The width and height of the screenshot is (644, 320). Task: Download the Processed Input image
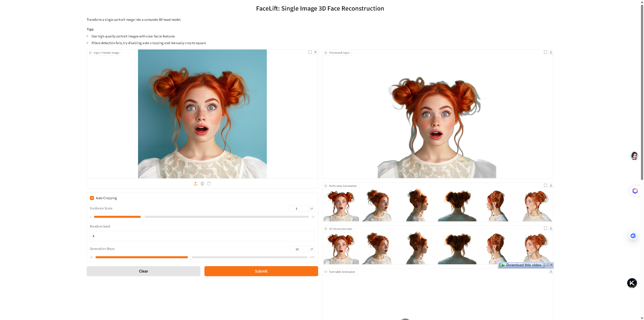551,52
